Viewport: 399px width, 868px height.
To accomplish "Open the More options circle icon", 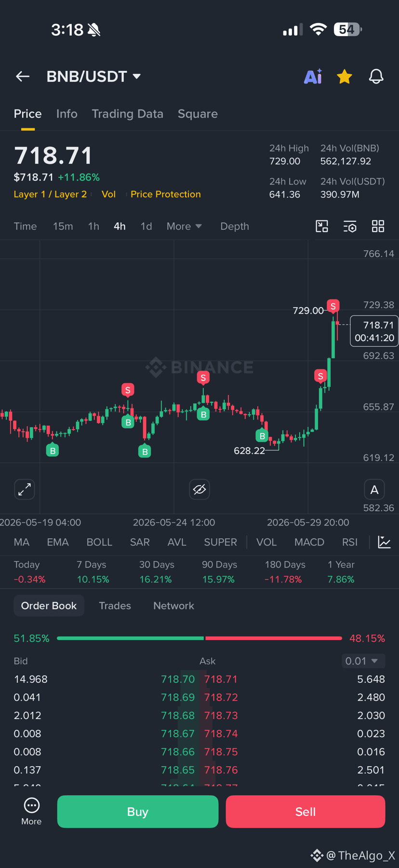I will [x=31, y=811].
